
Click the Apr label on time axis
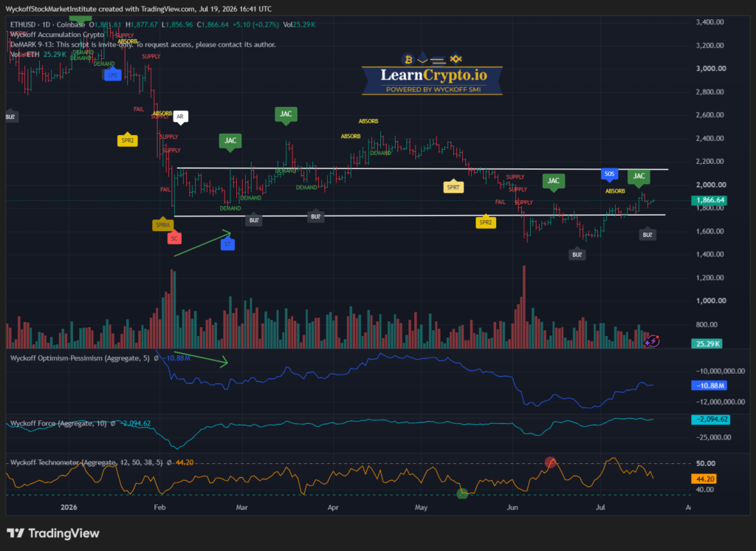333,507
